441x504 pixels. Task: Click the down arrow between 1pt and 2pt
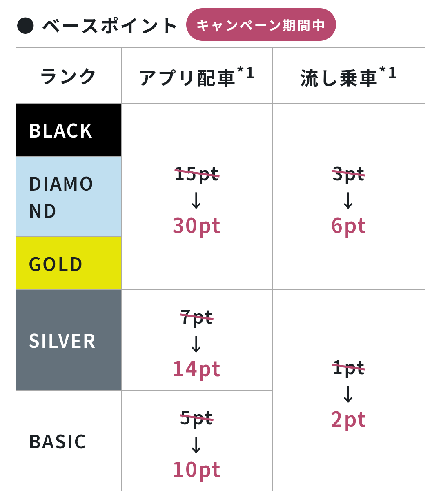[x=348, y=394]
